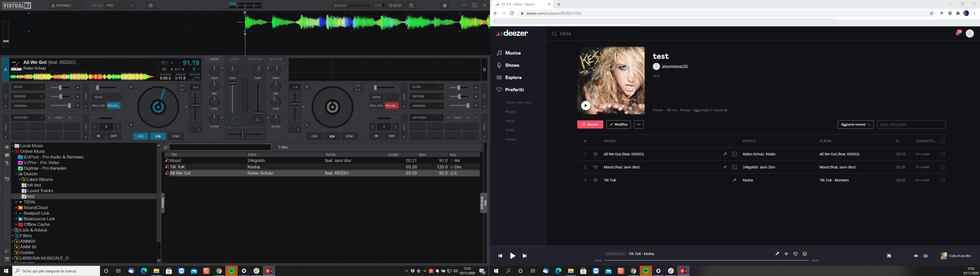Select Beatport Link in browser tree
The image size is (980, 276).
click(x=36, y=213)
